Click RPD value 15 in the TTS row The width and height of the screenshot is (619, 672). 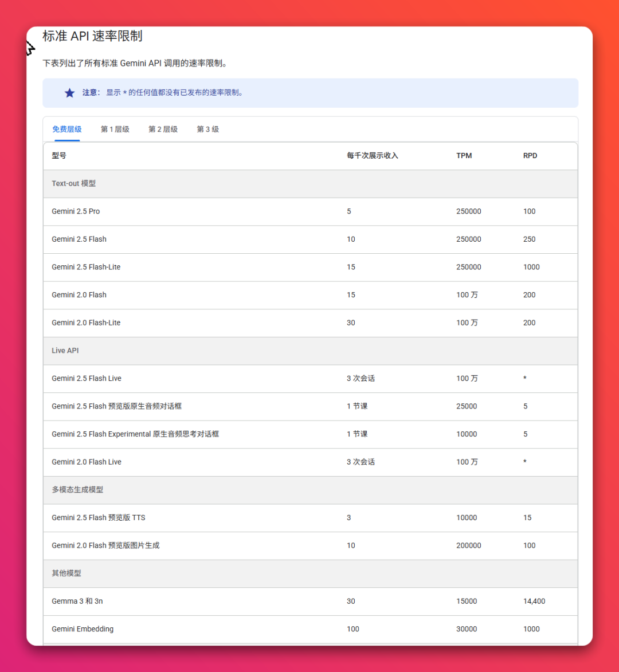[527, 518]
